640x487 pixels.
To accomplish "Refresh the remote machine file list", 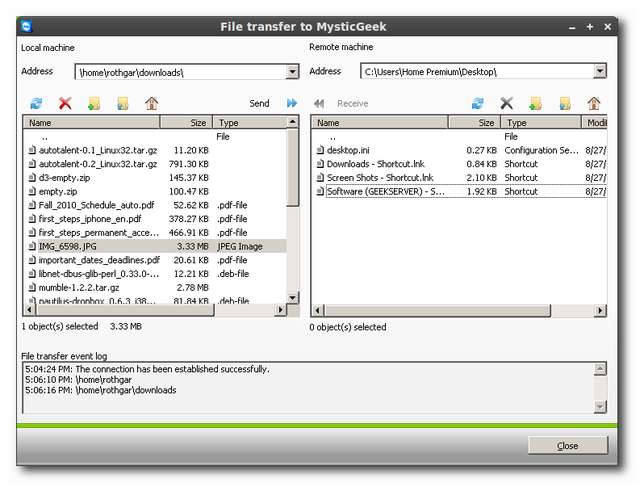I will 478,103.
